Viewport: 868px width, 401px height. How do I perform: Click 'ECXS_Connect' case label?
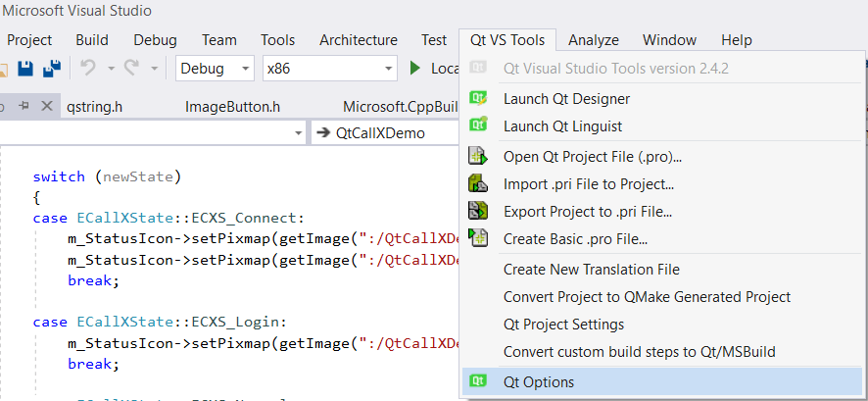[245, 219]
